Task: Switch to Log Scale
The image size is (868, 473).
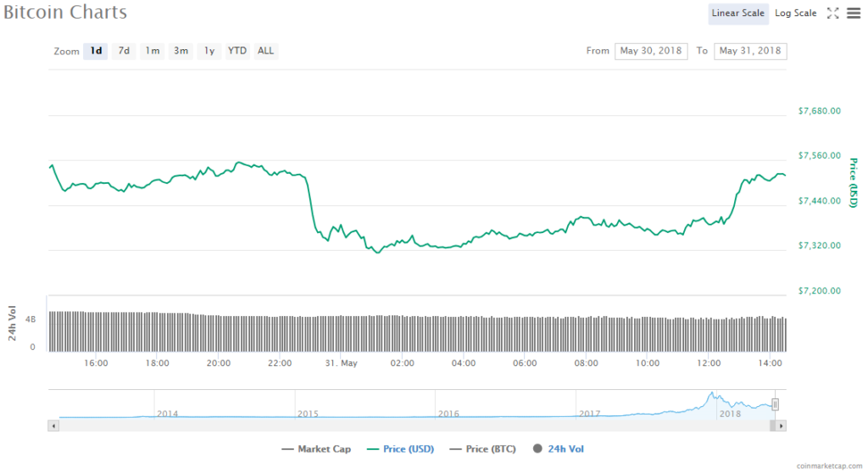Action: pos(796,14)
